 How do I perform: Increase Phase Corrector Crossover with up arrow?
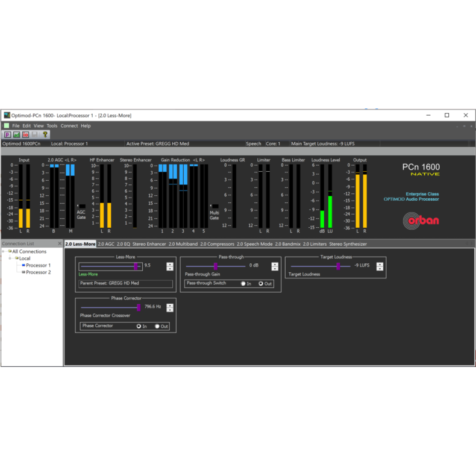tap(170, 305)
